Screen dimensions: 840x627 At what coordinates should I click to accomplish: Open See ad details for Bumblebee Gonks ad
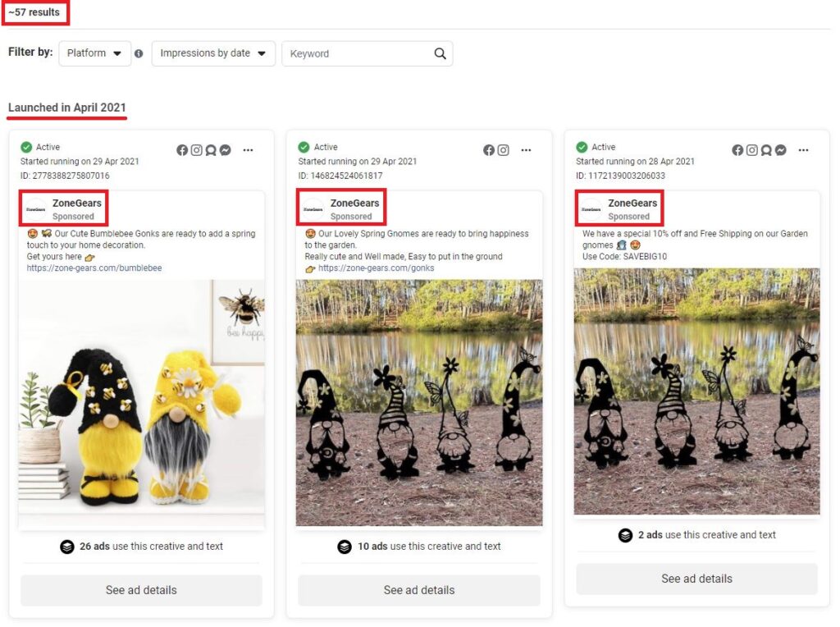coord(141,590)
